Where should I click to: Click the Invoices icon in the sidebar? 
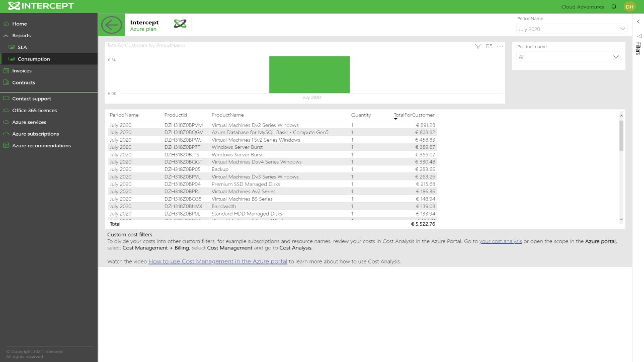(6, 71)
